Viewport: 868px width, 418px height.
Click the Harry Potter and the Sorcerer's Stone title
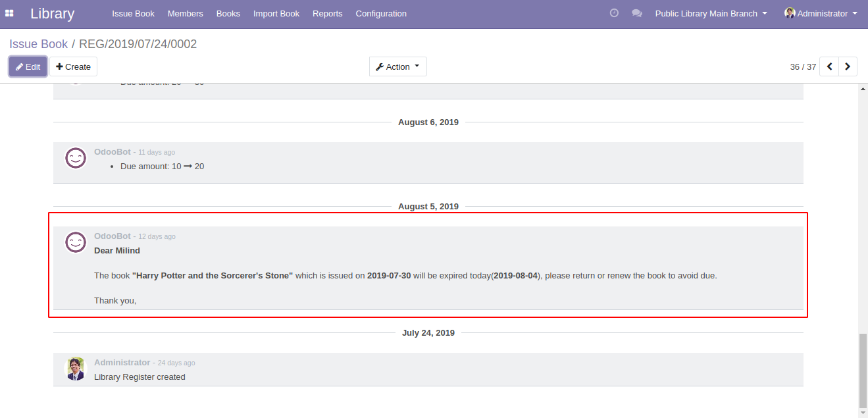[x=213, y=275]
